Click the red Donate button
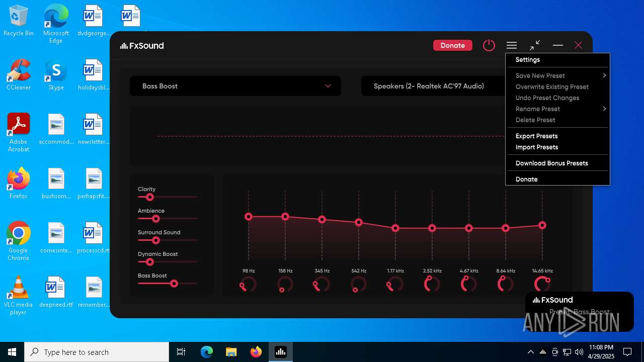644x362 pixels. pyautogui.click(x=453, y=45)
